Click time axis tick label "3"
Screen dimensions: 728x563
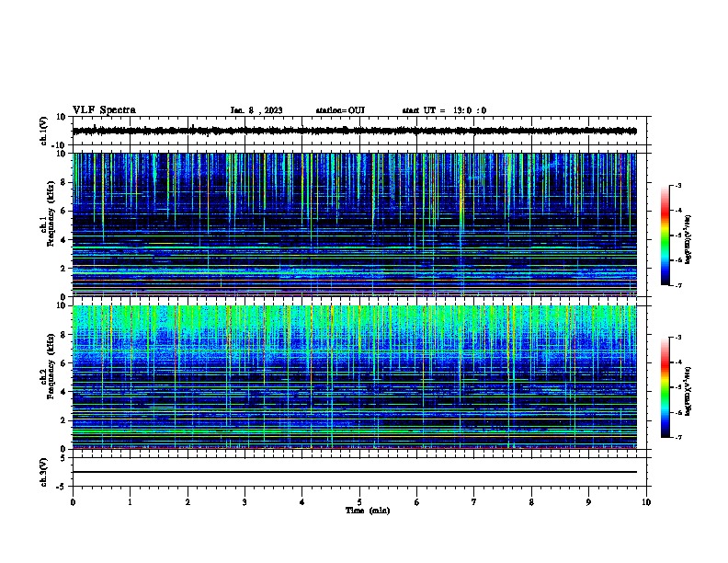tap(245, 502)
